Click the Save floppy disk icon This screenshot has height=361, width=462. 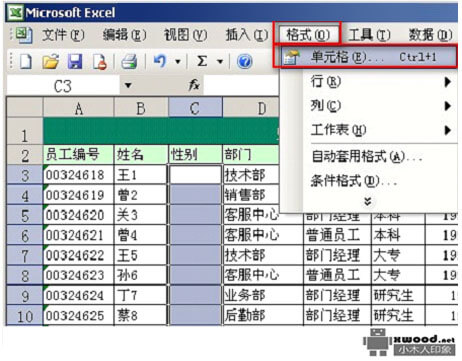[75, 62]
